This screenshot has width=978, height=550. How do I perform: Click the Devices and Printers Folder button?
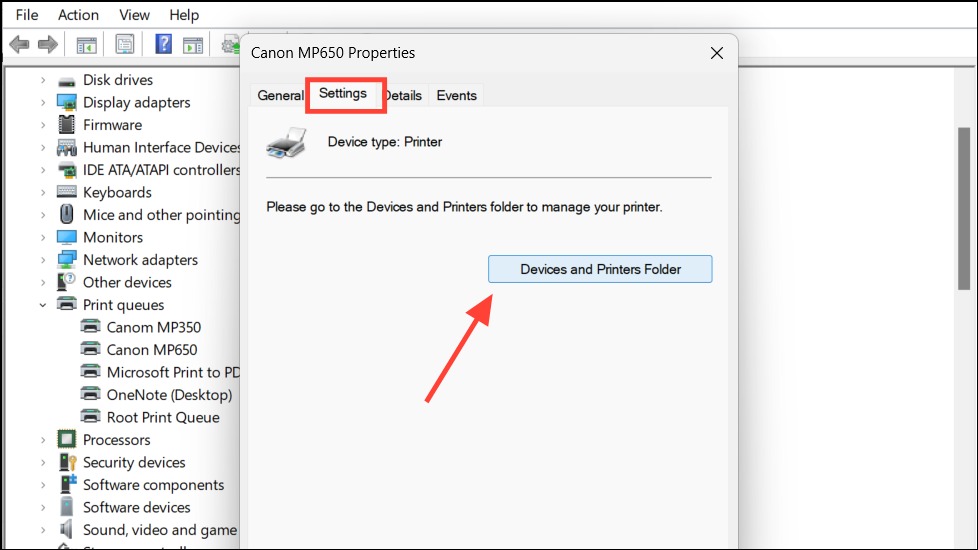600,269
